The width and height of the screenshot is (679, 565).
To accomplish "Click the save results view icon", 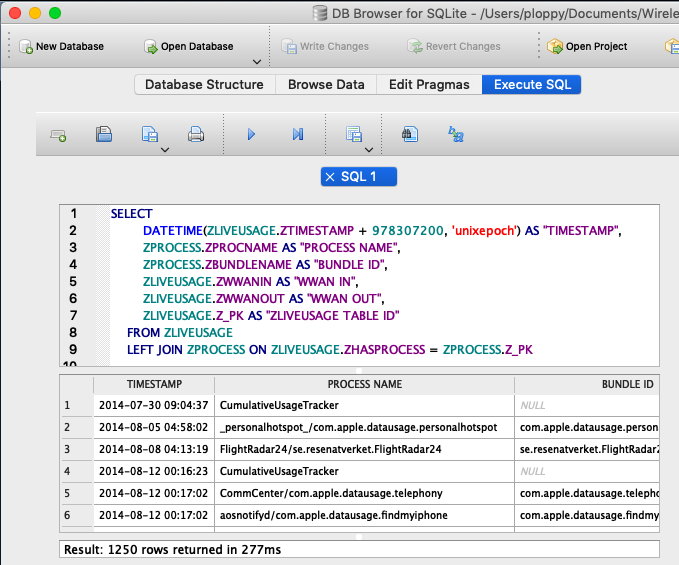I will 354,134.
